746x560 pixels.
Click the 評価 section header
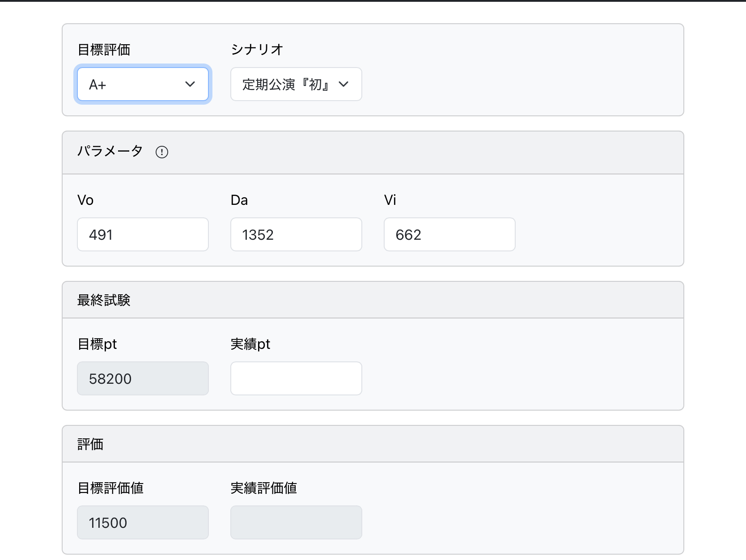click(x=90, y=444)
